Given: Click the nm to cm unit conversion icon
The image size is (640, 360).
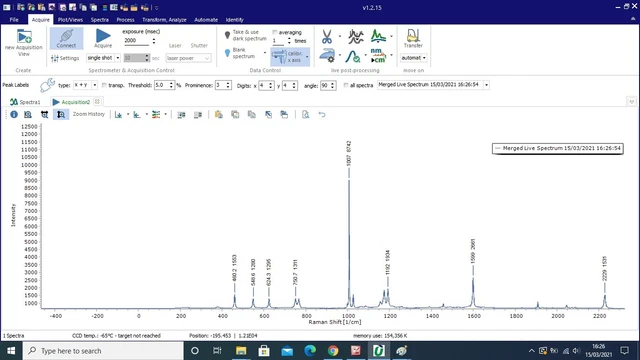Looking at the screenshot, I should (378, 56).
